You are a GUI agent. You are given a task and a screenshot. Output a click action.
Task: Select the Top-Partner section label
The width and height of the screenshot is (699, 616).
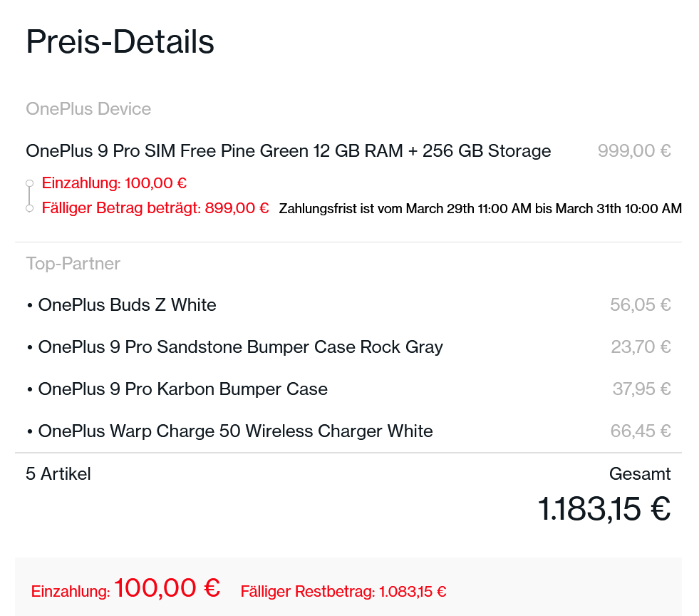pos(73,264)
